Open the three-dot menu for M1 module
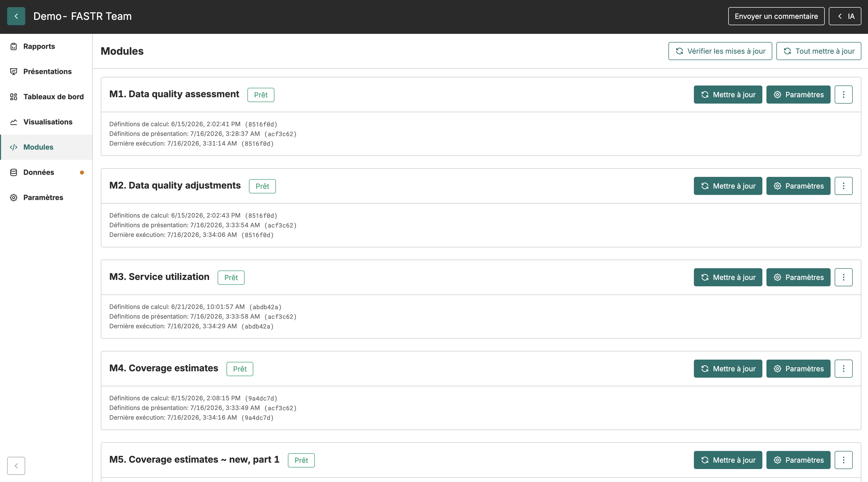868x482 pixels. click(x=844, y=95)
